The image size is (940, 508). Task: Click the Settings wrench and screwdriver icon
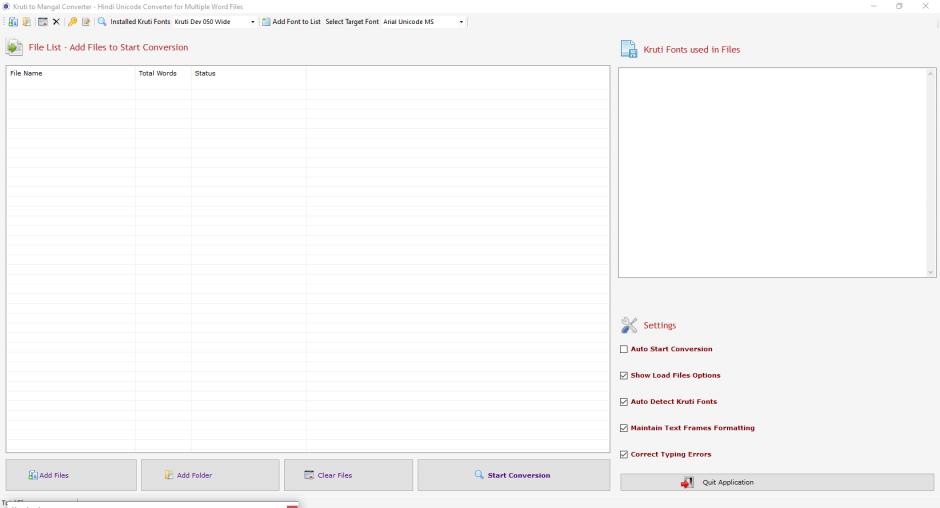[x=629, y=325]
